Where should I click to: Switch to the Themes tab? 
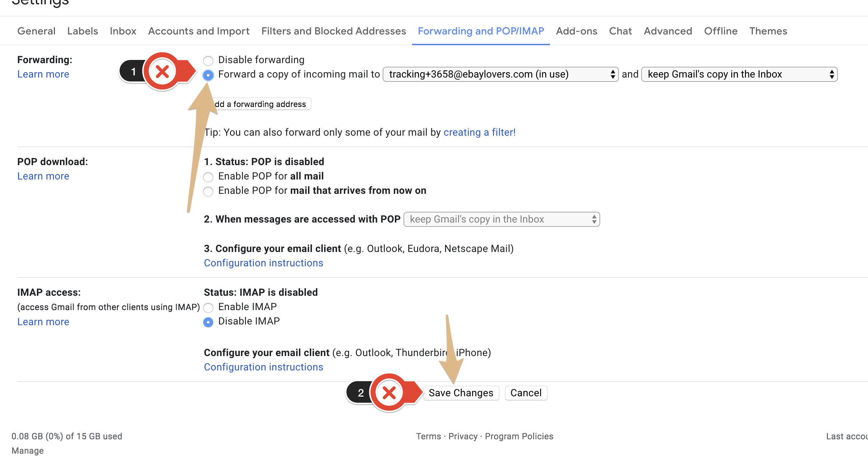pyautogui.click(x=768, y=31)
